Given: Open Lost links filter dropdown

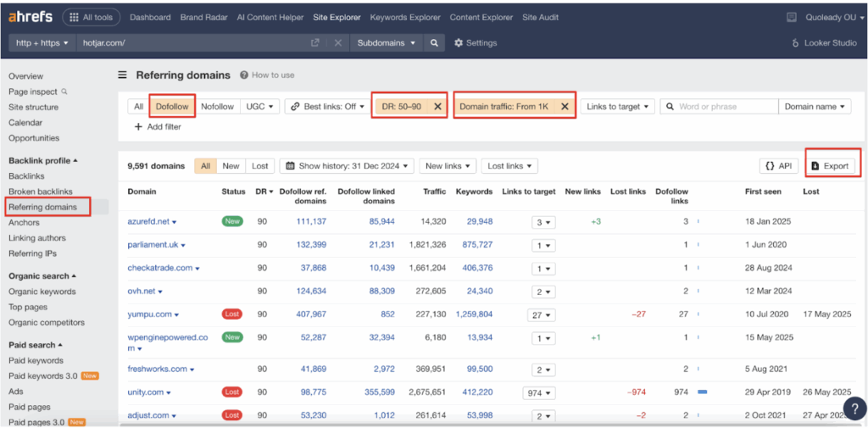Looking at the screenshot, I should [x=509, y=165].
